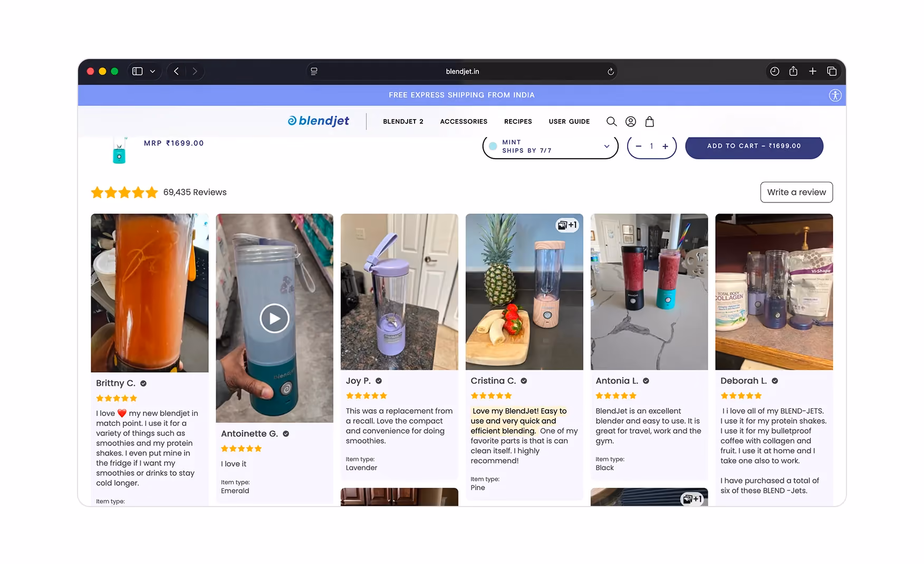The image size is (924, 564).
Task: Click the five-star rating summary
Action: click(x=124, y=192)
